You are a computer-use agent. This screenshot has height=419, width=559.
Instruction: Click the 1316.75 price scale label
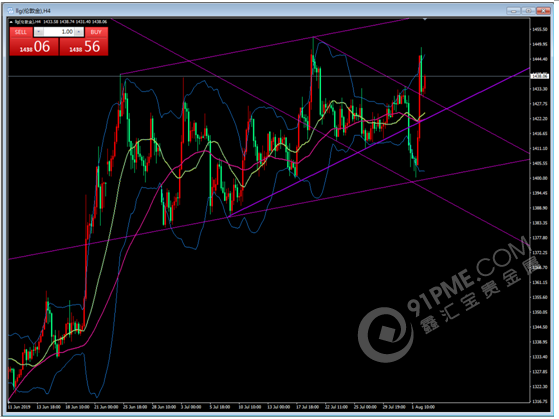pos(540,402)
